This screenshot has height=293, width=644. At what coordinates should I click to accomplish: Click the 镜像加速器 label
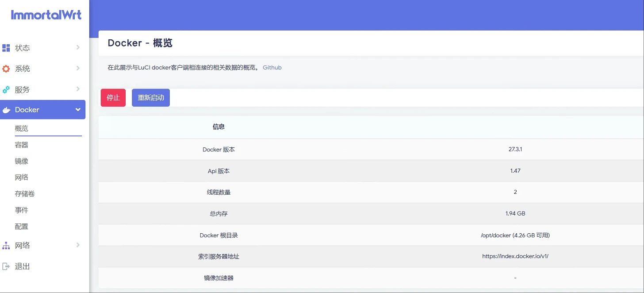click(218, 278)
